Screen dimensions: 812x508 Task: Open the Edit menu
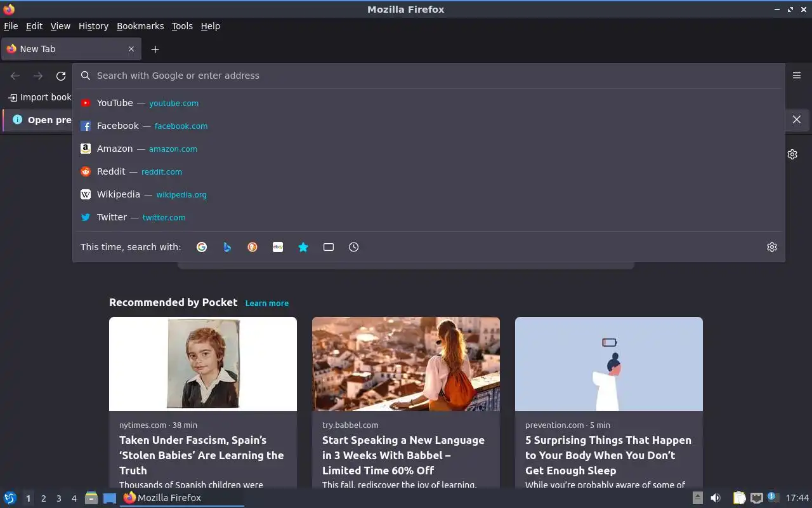tap(34, 26)
